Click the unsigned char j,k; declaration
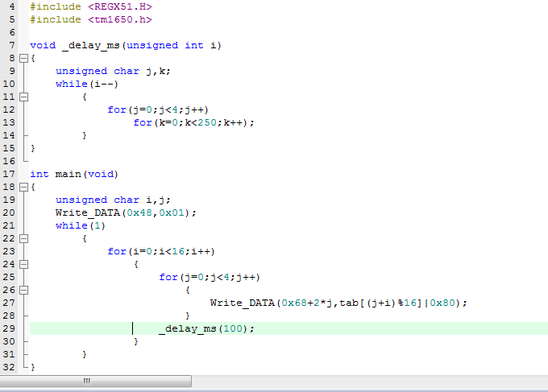This screenshot has width=548, height=392. tap(113, 71)
